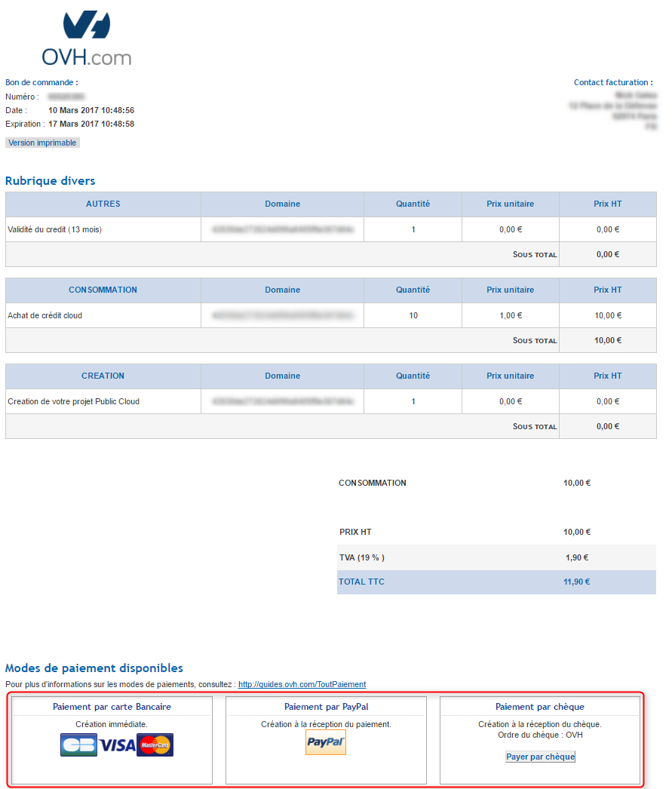Pay with the PayPal logo button
The height and width of the screenshot is (789, 672).
(325, 742)
